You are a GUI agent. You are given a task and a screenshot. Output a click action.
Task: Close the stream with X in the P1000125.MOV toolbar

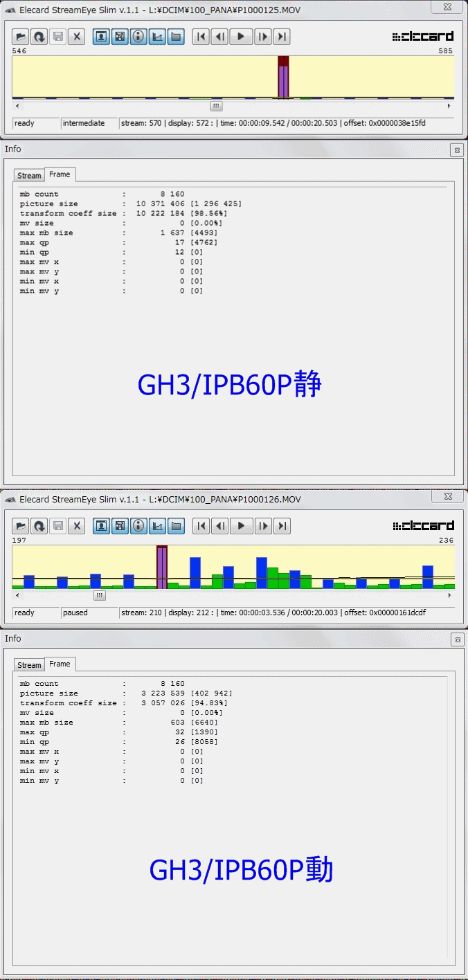tap(77, 37)
